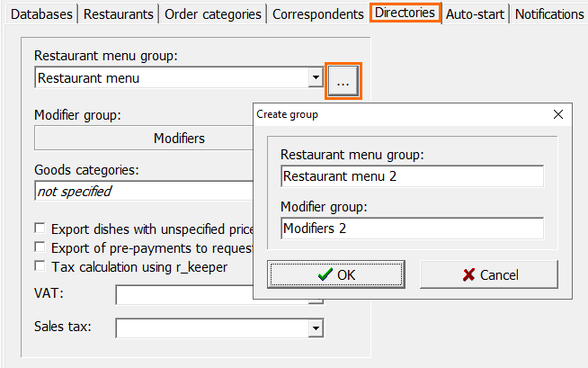Toggle Export of pre-payments checkbox
588x368 pixels.
tap(40, 247)
